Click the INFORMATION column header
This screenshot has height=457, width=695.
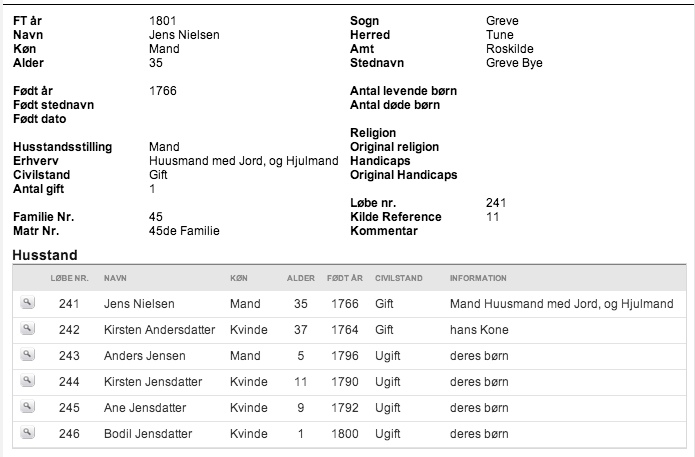(x=478, y=278)
